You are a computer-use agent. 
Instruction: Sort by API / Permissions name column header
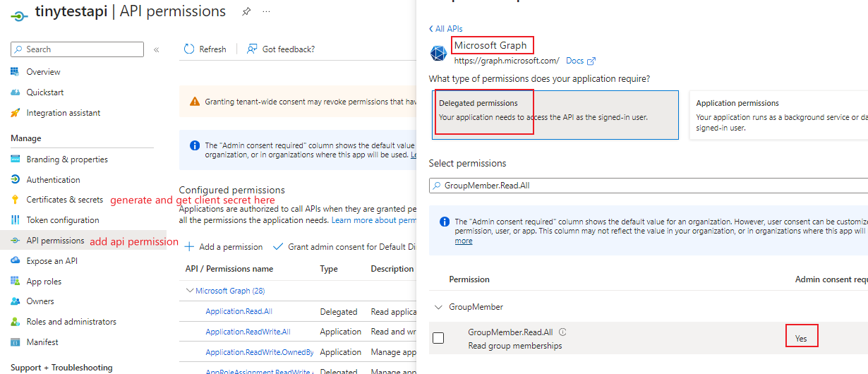tap(229, 269)
